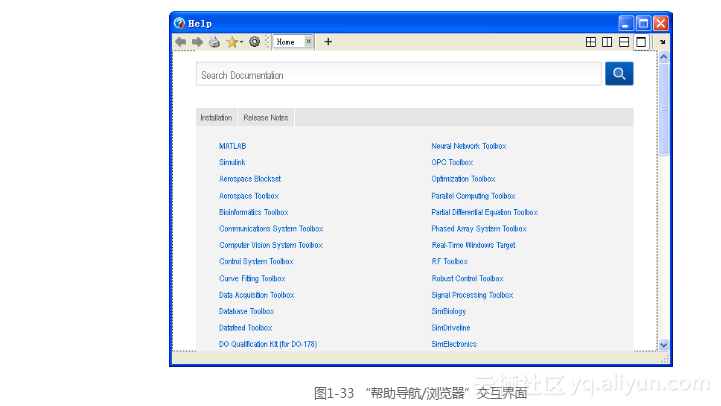Open Data Acquisition Toolbox link
The height and width of the screenshot is (406, 721).
[257, 295]
